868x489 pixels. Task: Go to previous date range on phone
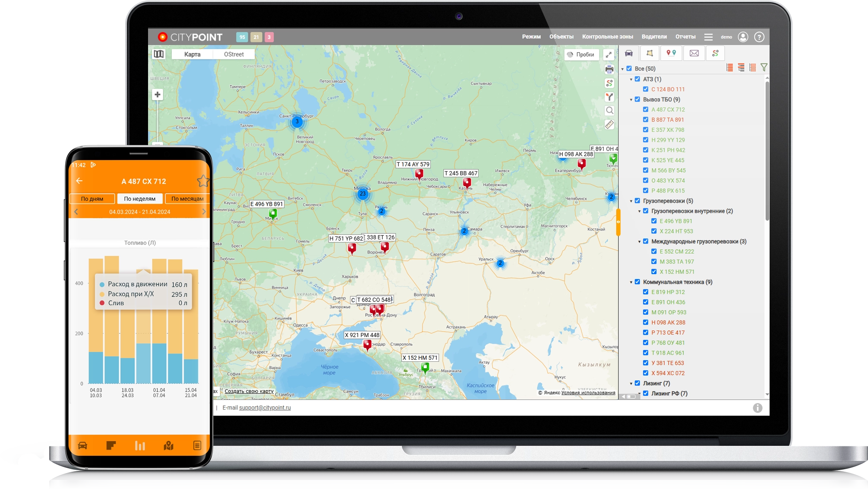(x=76, y=212)
